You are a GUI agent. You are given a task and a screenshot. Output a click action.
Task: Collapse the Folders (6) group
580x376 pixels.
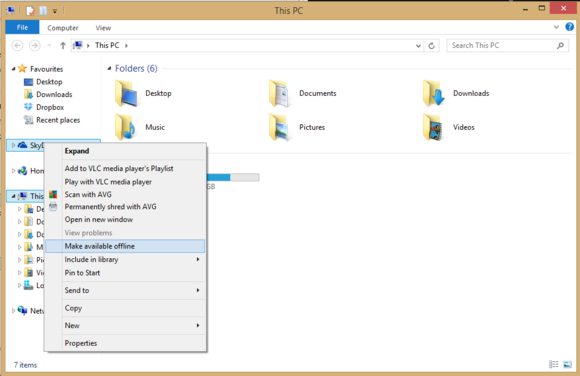click(x=109, y=68)
